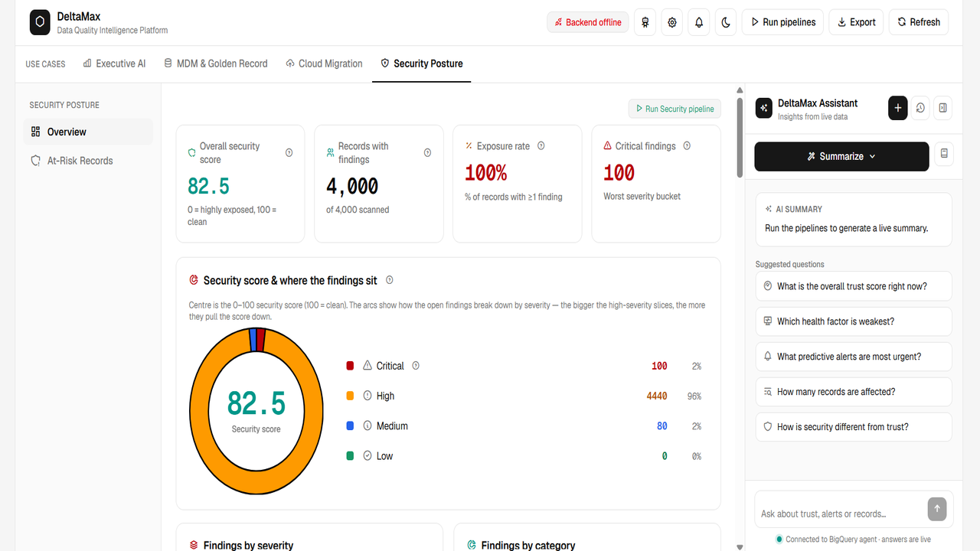Select Overview in the sidebar
980x551 pixels.
88,132
